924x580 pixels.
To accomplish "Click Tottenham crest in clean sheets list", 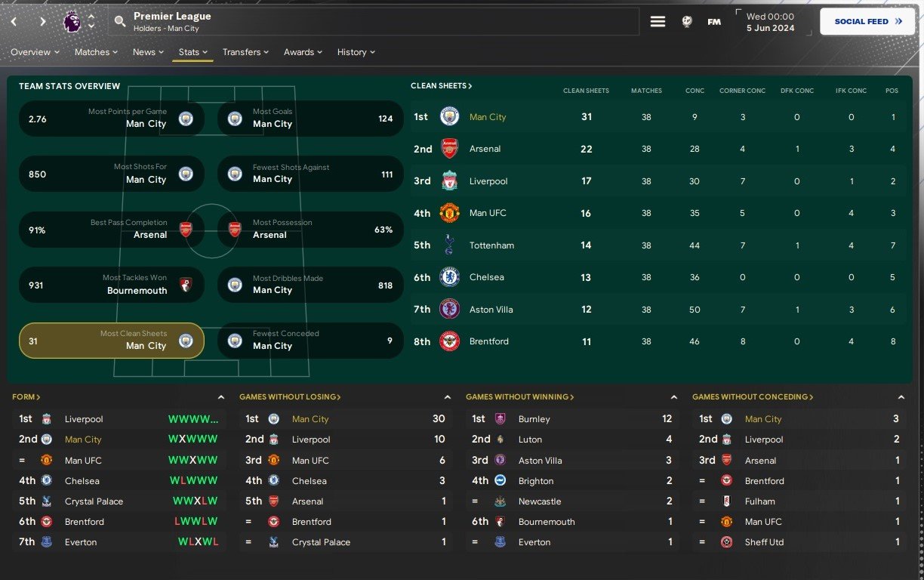I will [449, 245].
